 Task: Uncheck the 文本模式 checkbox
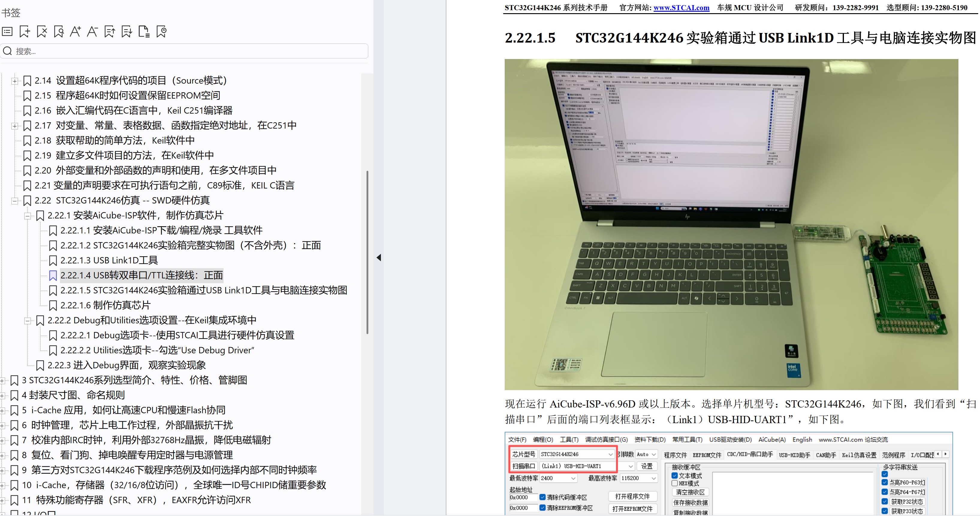(676, 475)
